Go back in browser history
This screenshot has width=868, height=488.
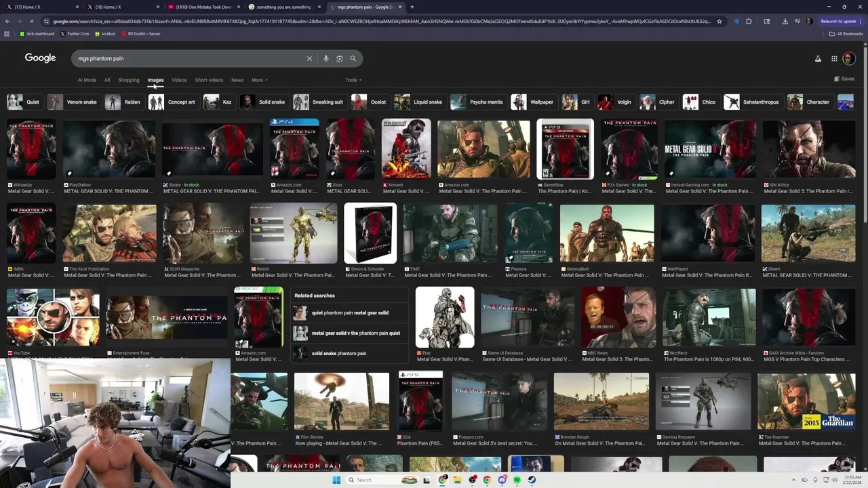pos(7,21)
